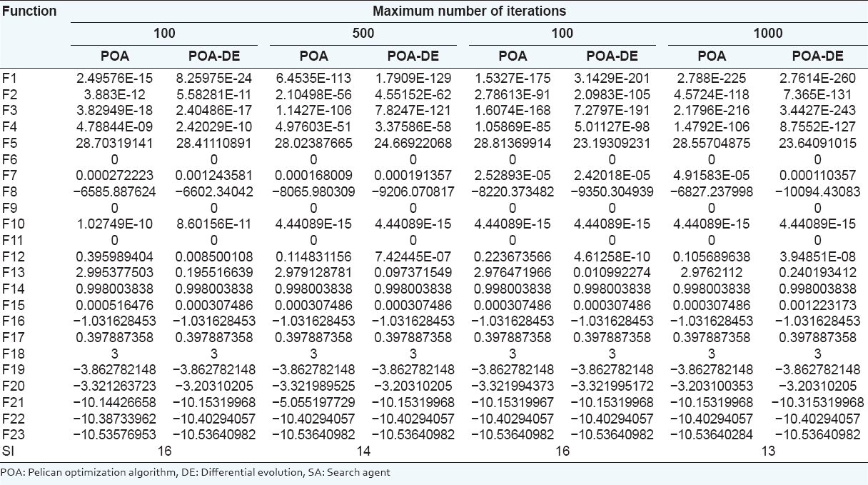Click the SI value 13
The height and width of the screenshot is (485, 868).
point(768,451)
